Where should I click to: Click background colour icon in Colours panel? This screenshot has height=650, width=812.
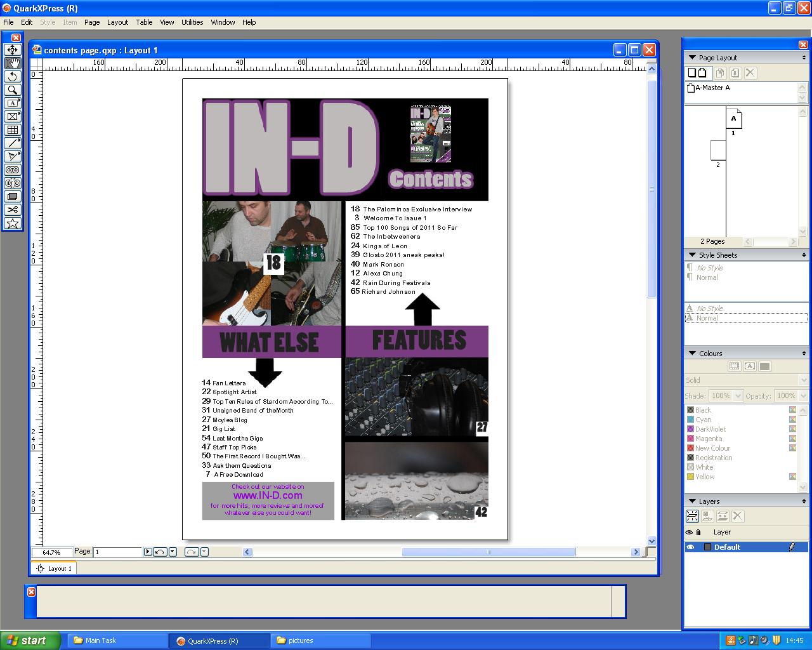[x=764, y=366]
